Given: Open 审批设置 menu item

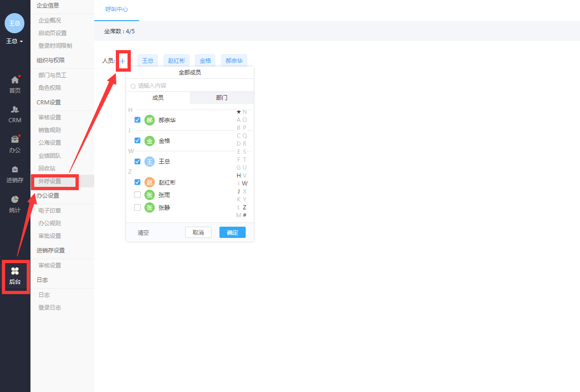Looking at the screenshot, I should click(50, 236).
